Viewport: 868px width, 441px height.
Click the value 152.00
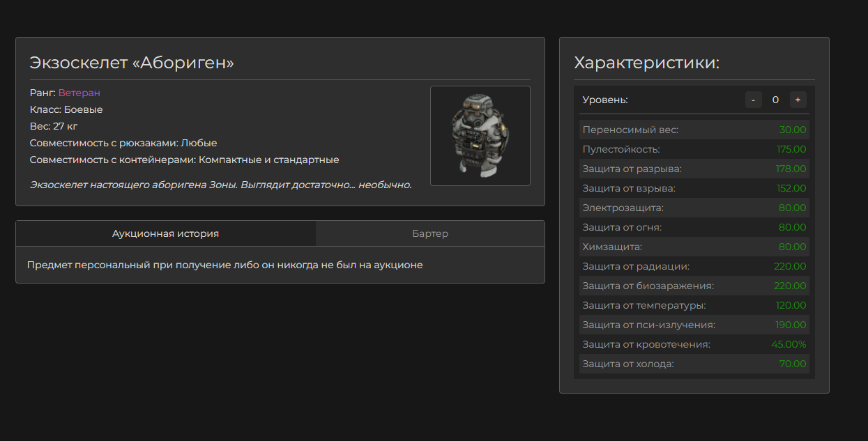tap(792, 188)
